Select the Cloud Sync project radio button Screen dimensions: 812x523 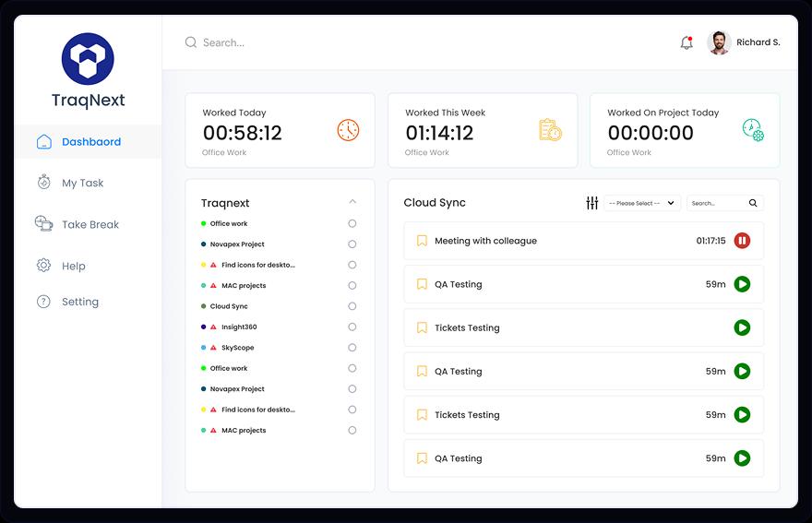[x=352, y=306]
